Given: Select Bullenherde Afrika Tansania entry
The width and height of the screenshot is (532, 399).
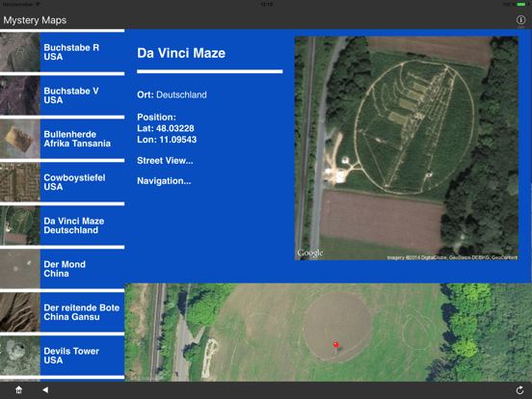Looking at the screenshot, I should (x=62, y=139).
